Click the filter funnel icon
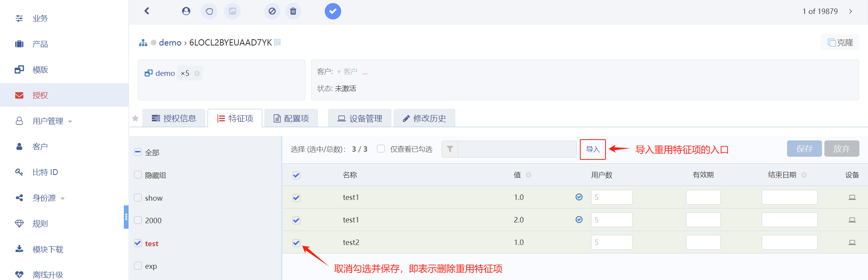 (x=450, y=149)
